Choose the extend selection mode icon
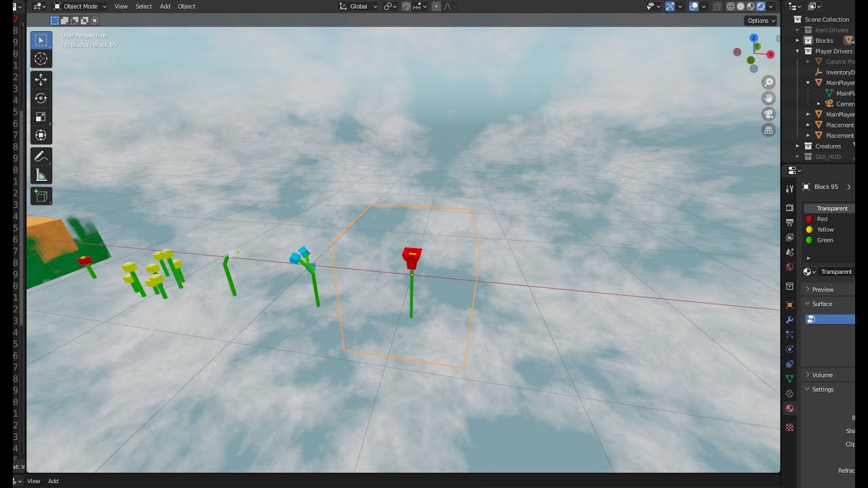868x488 pixels. [x=65, y=21]
